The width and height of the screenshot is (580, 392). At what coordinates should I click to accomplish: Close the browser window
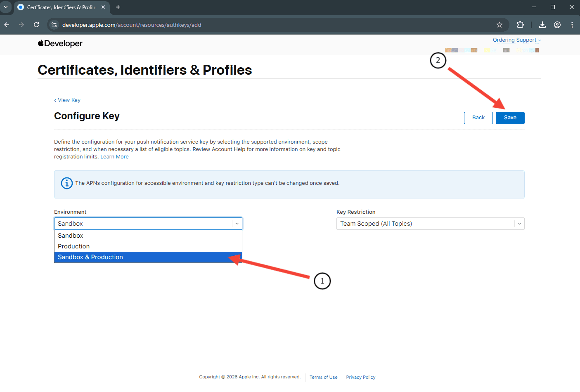point(572,7)
